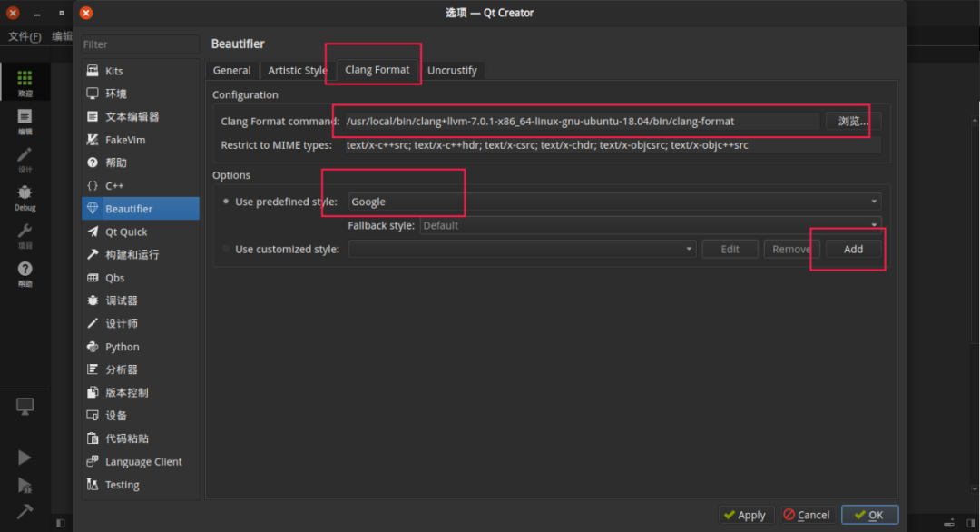Open the 帮助 help settings category
This screenshot has width=980, height=532.
tap(141, 163)
